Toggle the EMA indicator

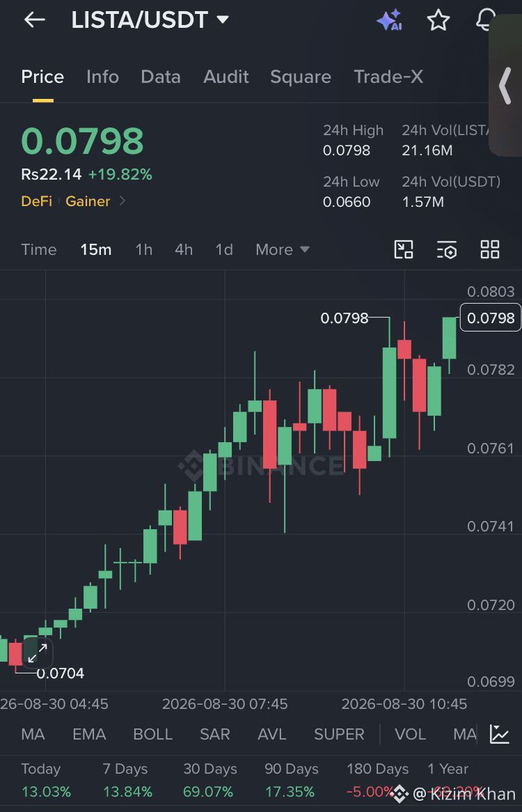(89, 734)
